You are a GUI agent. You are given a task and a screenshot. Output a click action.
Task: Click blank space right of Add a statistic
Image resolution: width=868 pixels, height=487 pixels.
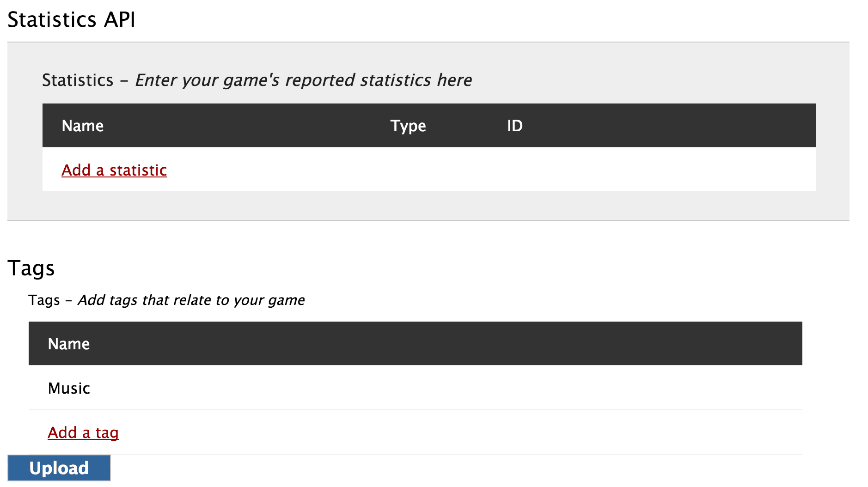click(462, 170)
